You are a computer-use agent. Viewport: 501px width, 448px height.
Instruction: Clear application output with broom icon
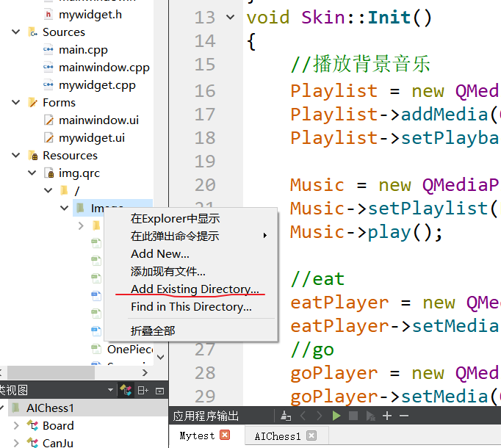[285, 416]
